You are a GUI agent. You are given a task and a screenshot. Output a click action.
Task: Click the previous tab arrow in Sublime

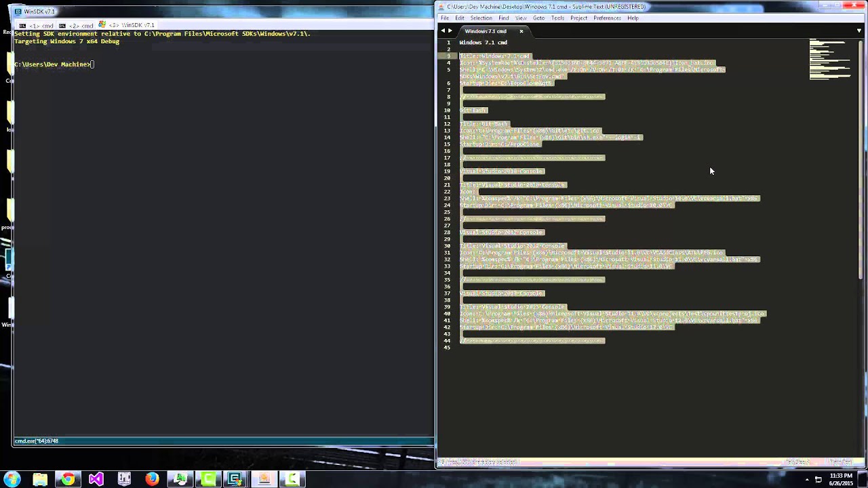[443, 31]
